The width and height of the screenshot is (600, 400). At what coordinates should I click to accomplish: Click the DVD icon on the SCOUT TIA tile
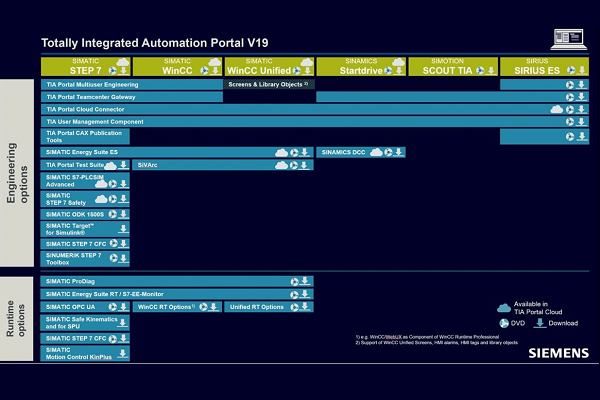pos(480,70)
